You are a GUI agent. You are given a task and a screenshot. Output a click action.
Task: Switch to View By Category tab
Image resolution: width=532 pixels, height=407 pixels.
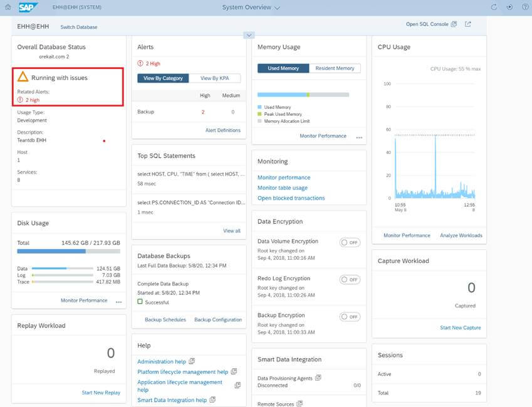click(163, 78)
